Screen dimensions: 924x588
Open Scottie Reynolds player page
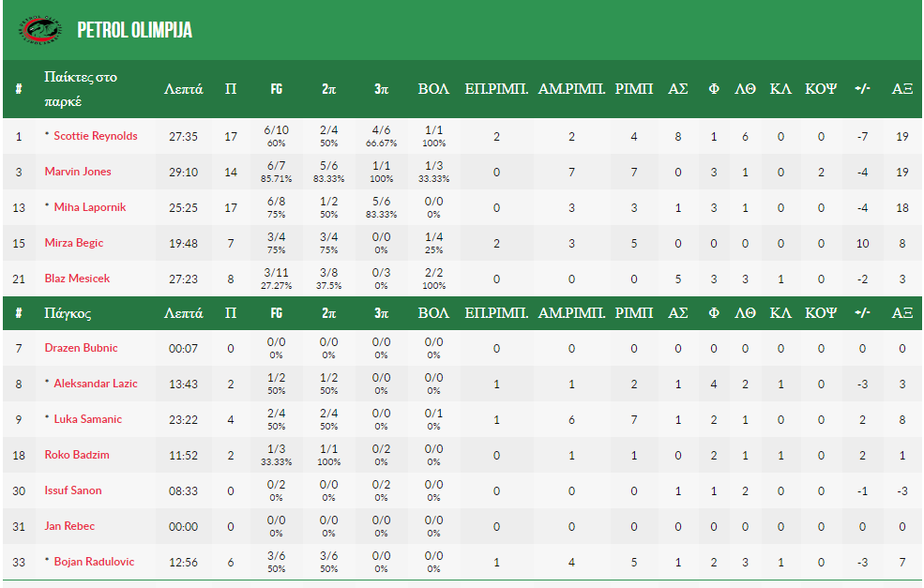point(95,136)
